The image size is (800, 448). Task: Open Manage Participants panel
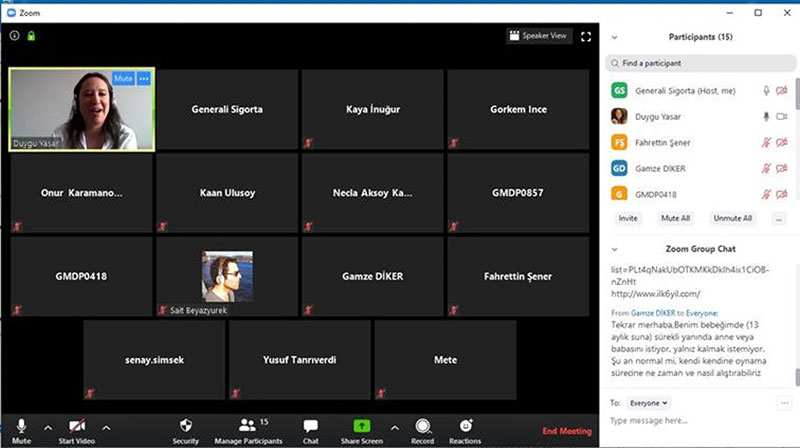[247, 425]
